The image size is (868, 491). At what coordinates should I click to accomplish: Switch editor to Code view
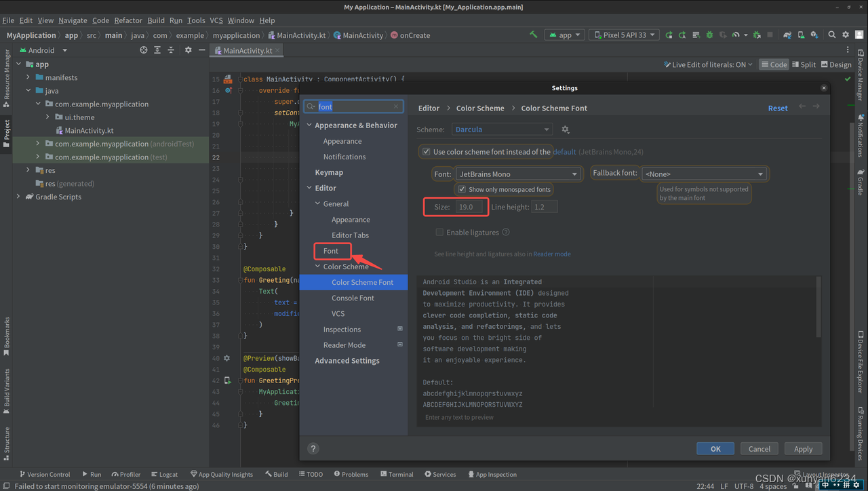click(774, 64)
